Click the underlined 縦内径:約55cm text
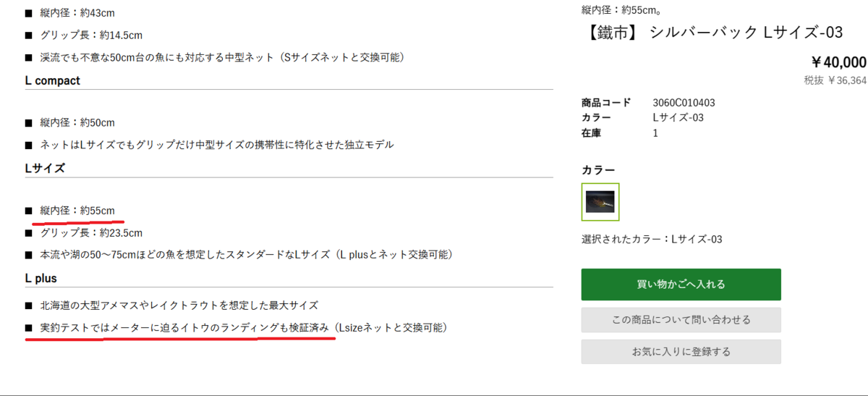868x396 pixels. [77, 211]
